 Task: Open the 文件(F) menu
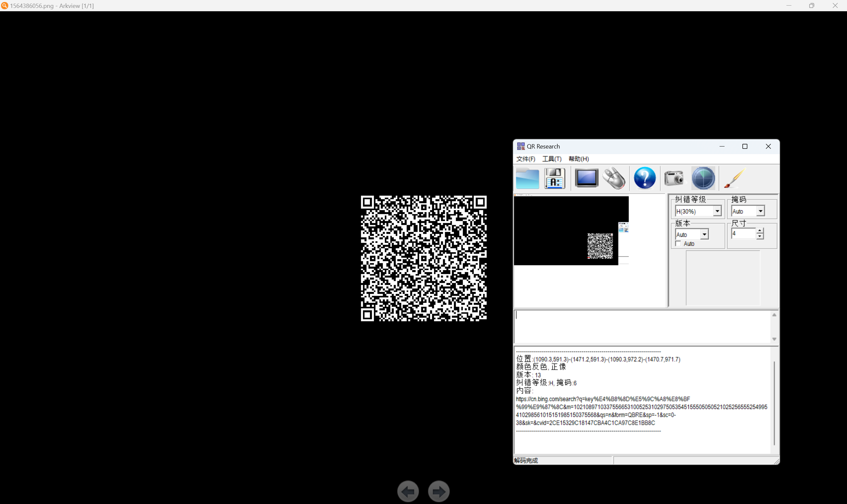pos(526,159)
